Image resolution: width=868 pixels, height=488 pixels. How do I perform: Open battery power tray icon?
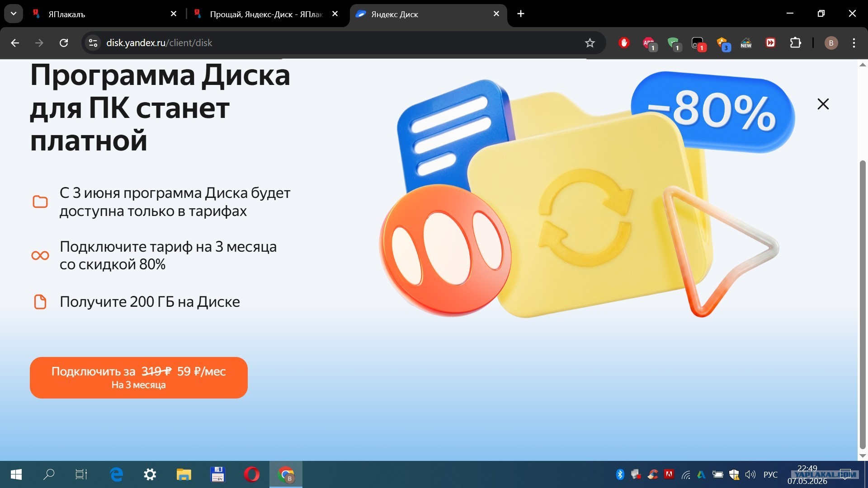click(x=717, y=474)
